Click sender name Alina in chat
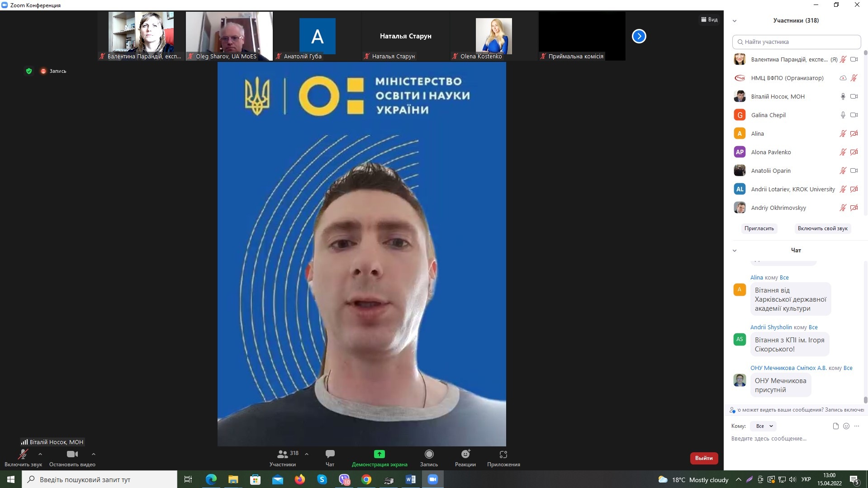Screen dimensions: 868x488 tap(756, 278)
